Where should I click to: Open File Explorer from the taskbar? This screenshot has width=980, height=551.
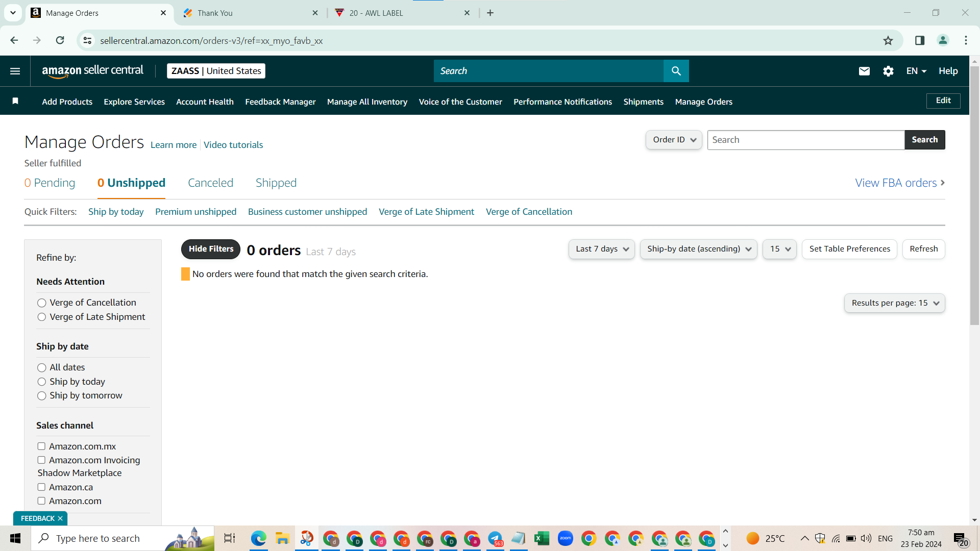click(282, 538)
